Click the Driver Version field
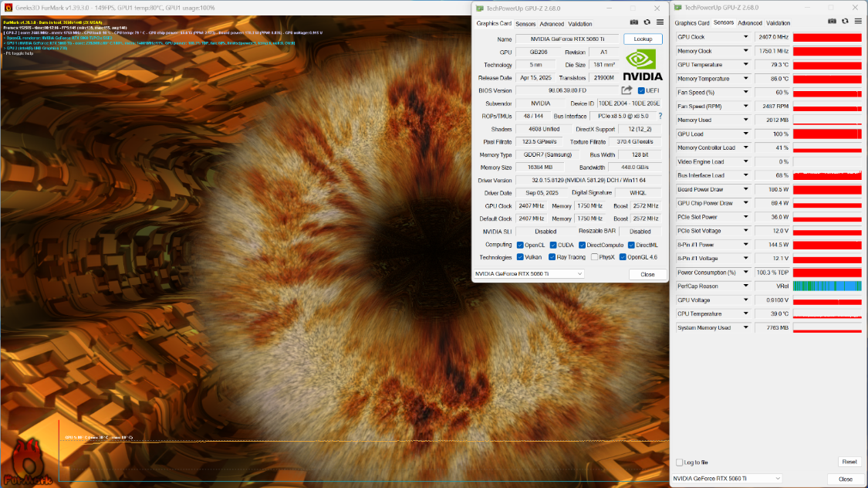Viewport: 868px width, 488px height. pos(589,180)
